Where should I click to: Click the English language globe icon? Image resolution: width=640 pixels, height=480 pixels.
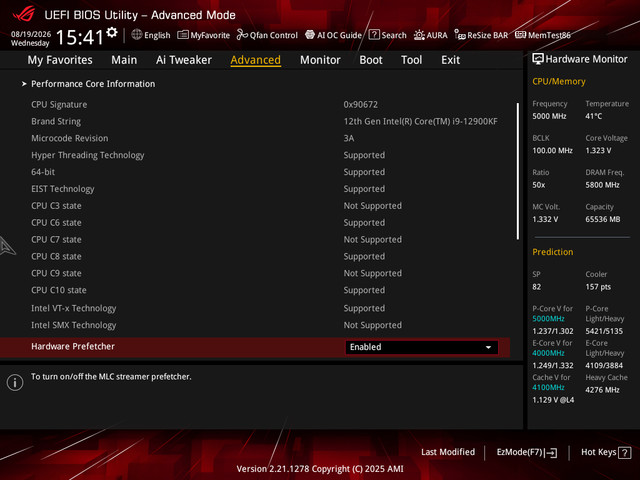coord(136,35)
